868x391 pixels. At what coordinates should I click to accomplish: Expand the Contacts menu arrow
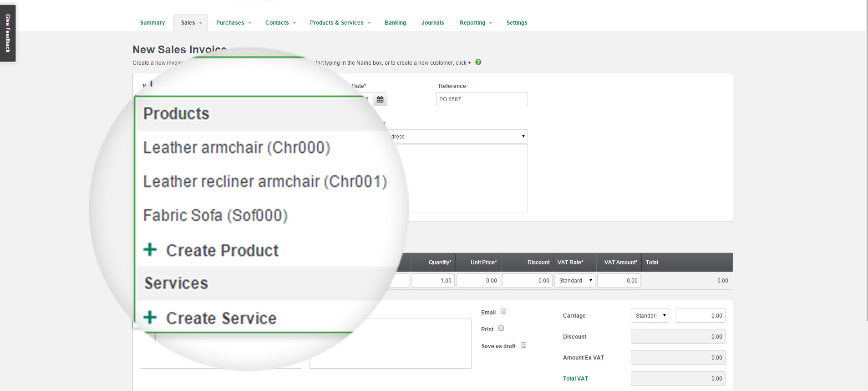294,23
